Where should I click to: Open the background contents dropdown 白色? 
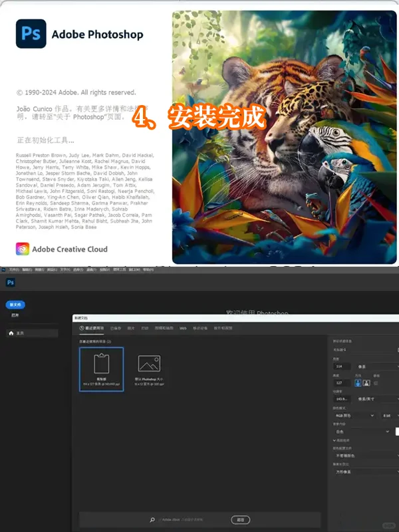click(362, 432)
